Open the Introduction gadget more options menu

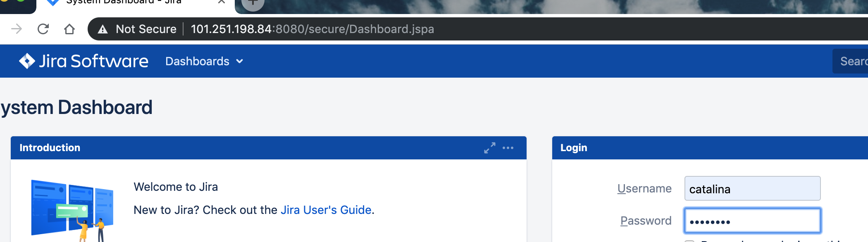(x=508, y=148)
